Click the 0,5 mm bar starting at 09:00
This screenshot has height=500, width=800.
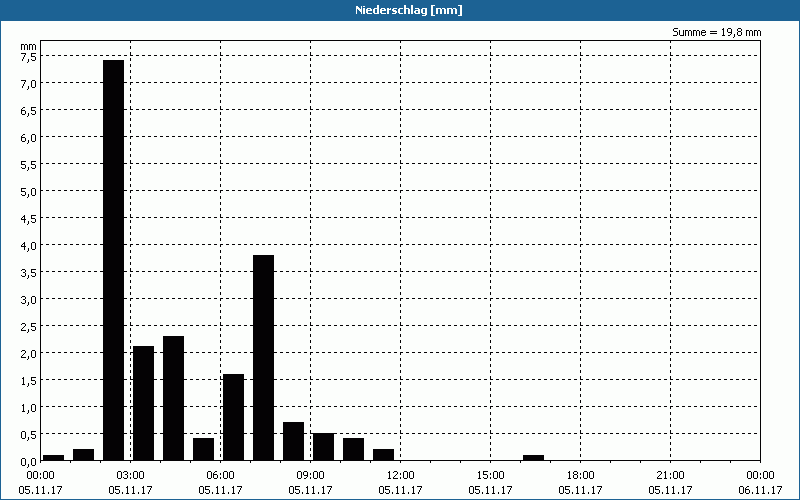[323, 447]
